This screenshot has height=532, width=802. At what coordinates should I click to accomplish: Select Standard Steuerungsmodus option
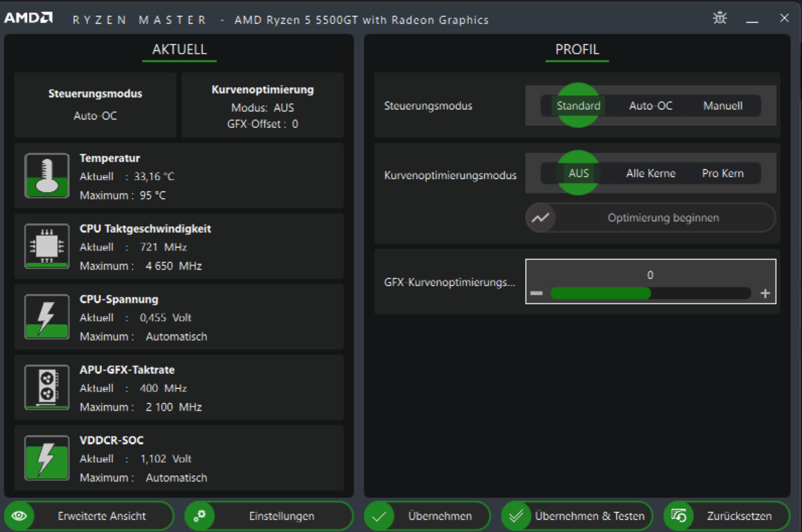pos(578,106)
